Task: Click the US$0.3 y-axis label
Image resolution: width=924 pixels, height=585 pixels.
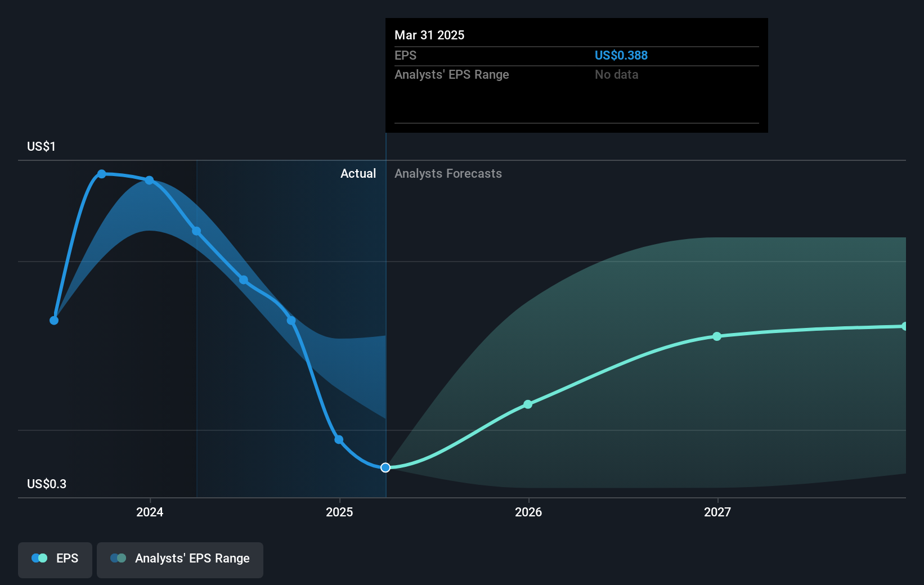Action: coord(47,484)
